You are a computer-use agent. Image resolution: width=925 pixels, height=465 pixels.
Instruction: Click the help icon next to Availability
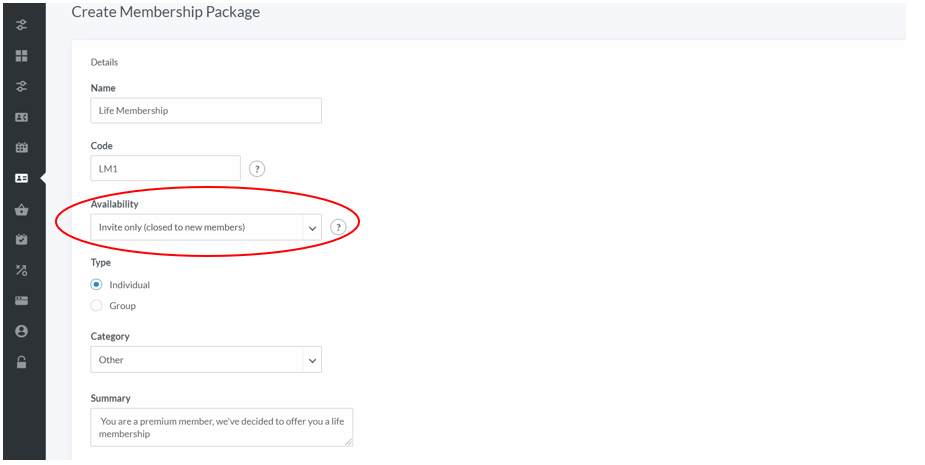click(x=338, y=227)
